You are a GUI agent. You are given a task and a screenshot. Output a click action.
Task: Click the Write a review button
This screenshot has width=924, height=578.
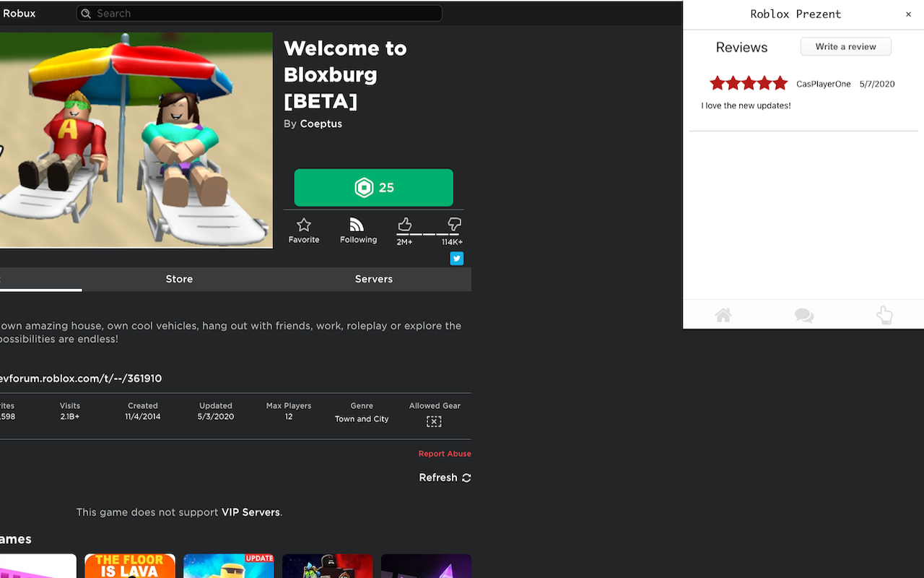[846, 46]
